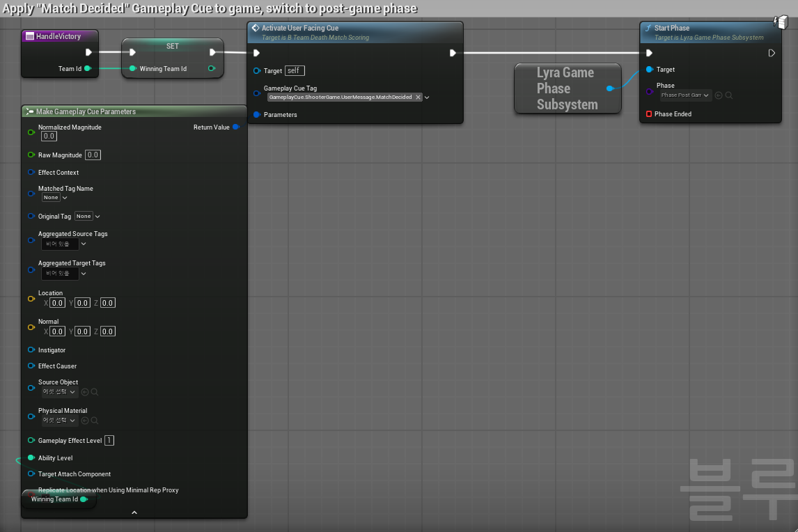Screen dimensions: 798x532
Task: Click the Instigator input pin
Action: pyautogui.click(x=31, y=350)
